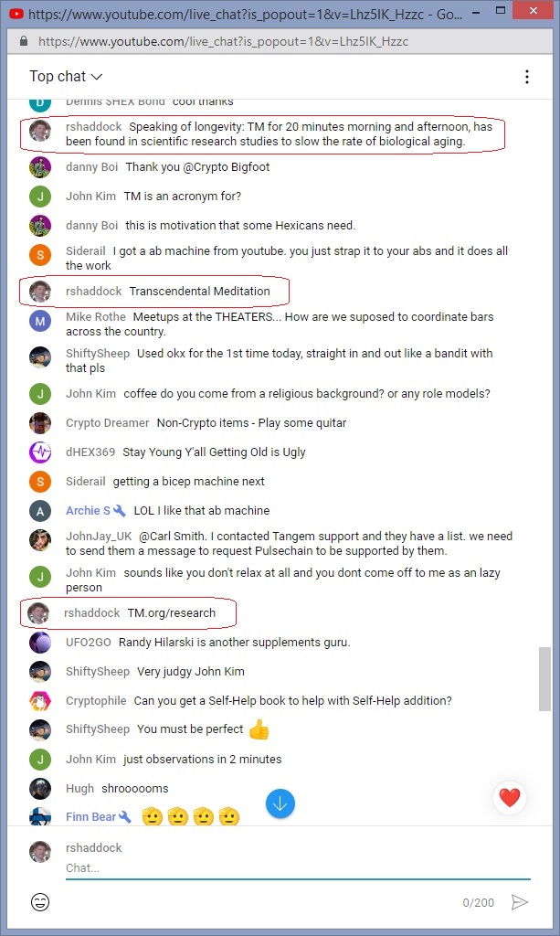Click dHEX369's purple pulse avatar

pyautogui.click(x=40, y=452)
